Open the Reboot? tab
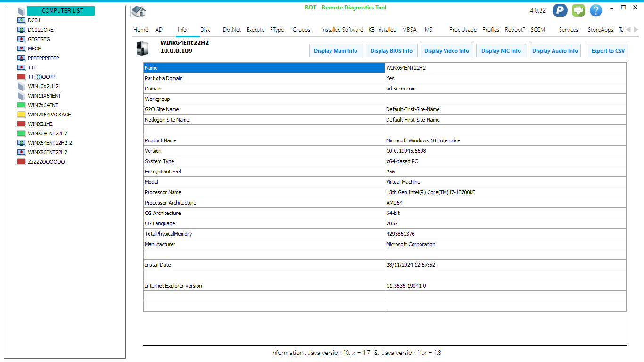The width and height of the screenshot is (644, 362). tap(515, 30)
